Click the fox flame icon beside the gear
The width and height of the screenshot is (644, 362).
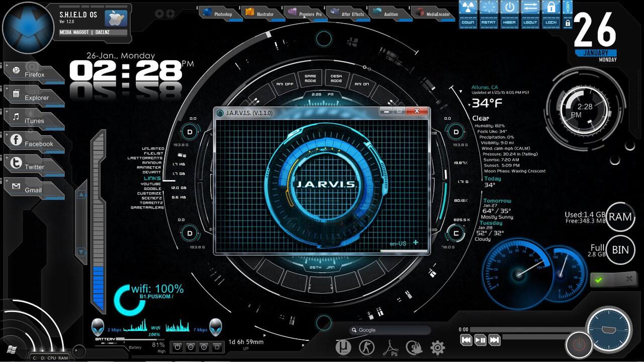pos(414,347)
